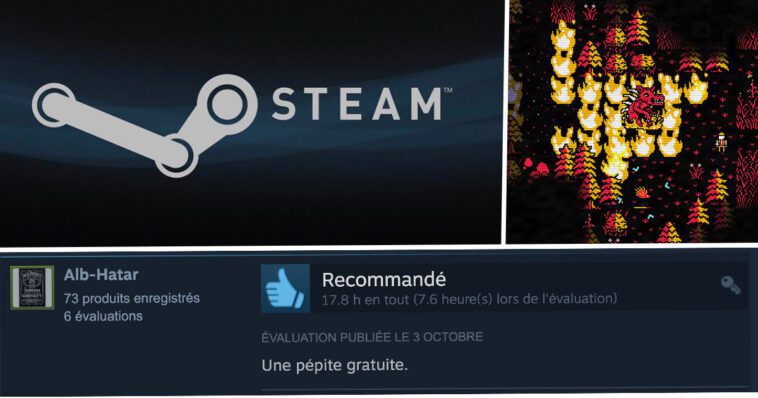Viewport: 758px width, 398px height.
Task: Click the large ring of the Steam logo
Action: (x=226, y=104)
